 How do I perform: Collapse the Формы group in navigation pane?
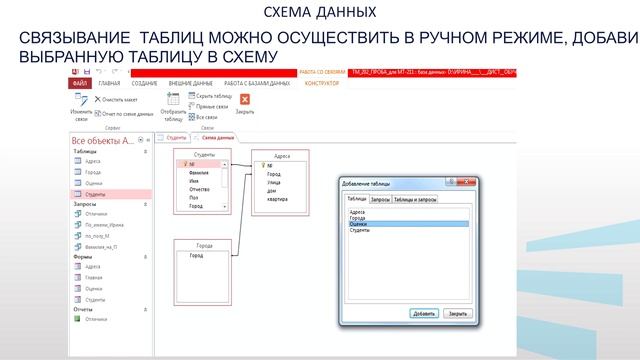pyautogui.click(x=145, y=257)
